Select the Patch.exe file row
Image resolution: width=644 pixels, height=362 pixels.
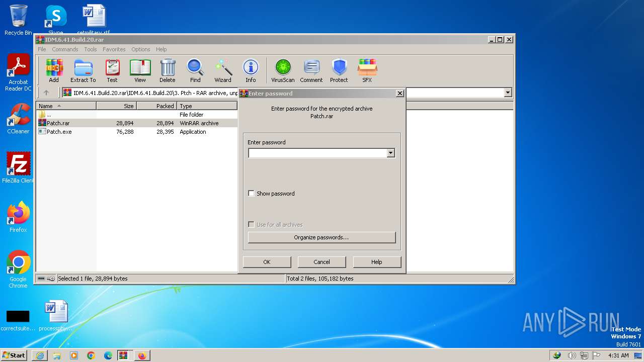(x=137, y=132)
